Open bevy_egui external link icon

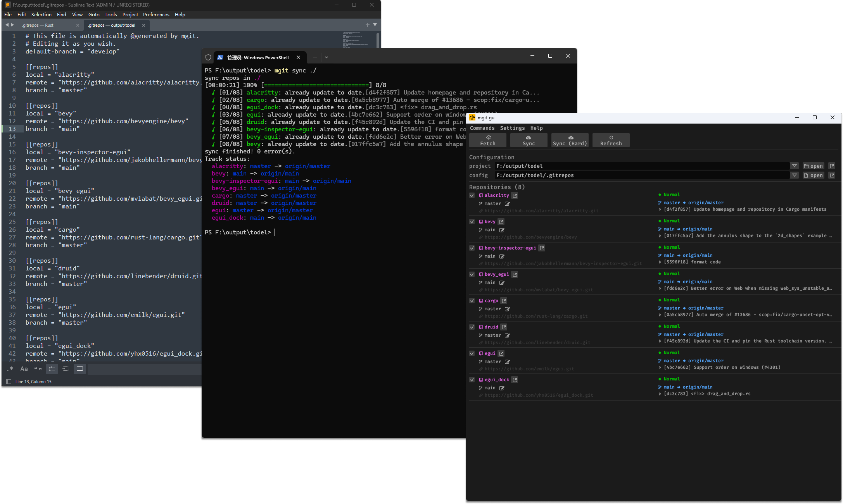(515, 275)
